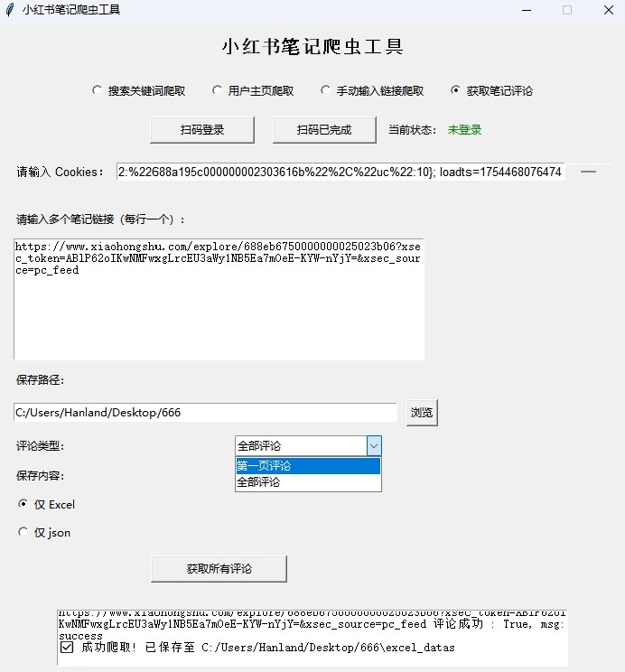Image resolution: width=625 pixels, height=672 pixels.
Task: Minimize the window
Action: tap(527, 10)
